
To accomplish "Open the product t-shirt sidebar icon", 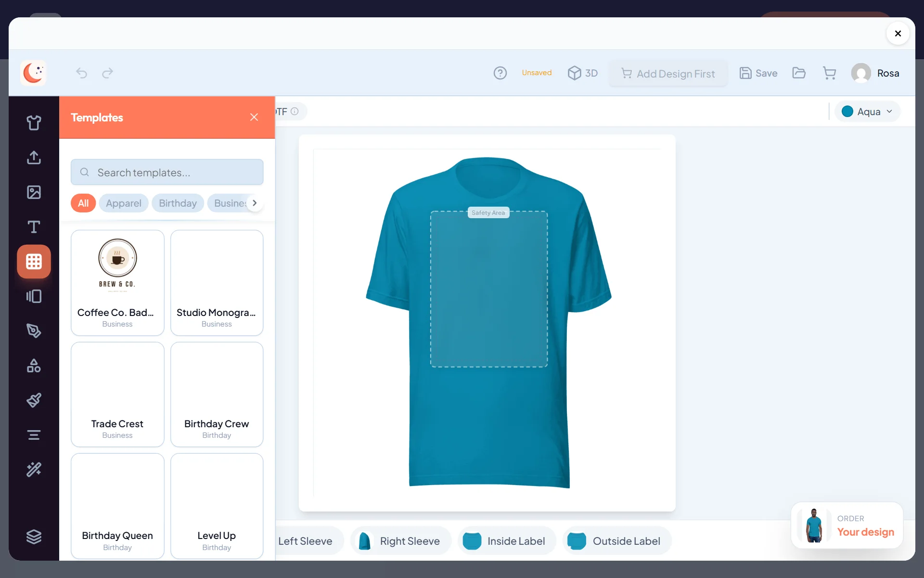I will 34,123.
